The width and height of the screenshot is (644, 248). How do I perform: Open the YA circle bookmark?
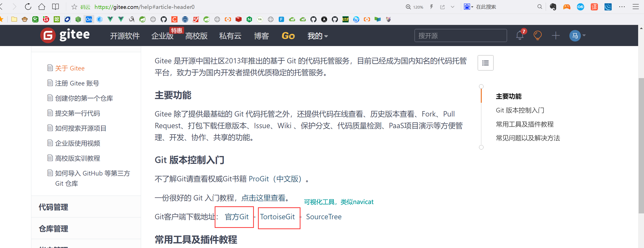(260, 19)
